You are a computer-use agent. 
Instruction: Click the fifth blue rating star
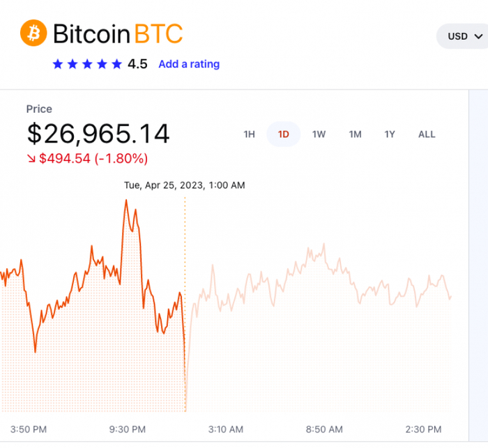pyautogui.click(x=118, y=64)
